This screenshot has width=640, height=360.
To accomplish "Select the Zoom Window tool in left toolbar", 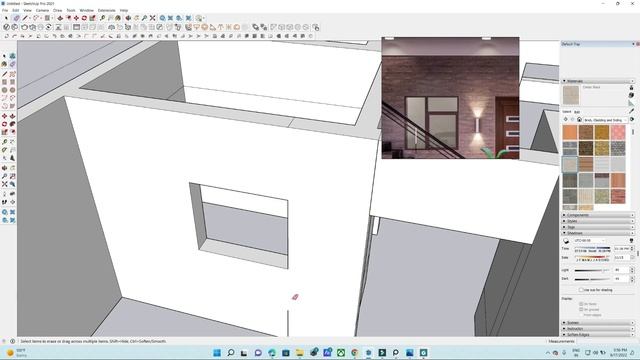I will 13,176.
